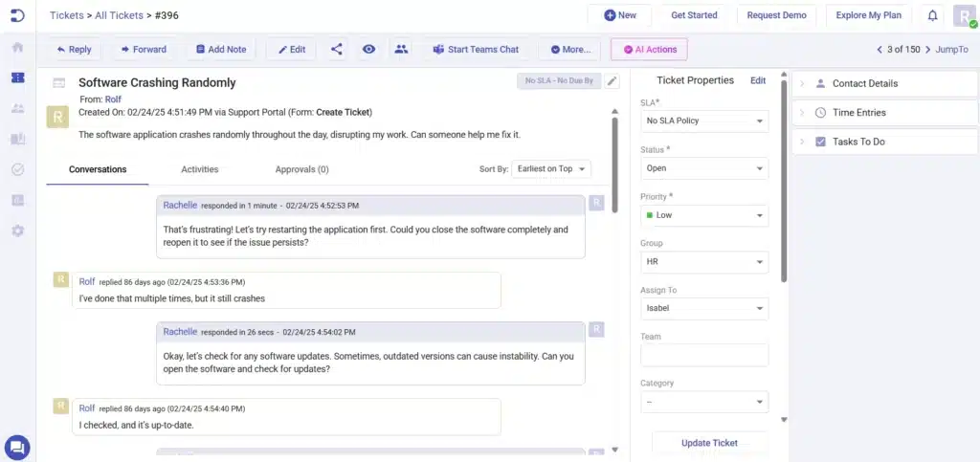Start Teams Chat
Viewport: 980px width, 462px height.
(476, 50)
